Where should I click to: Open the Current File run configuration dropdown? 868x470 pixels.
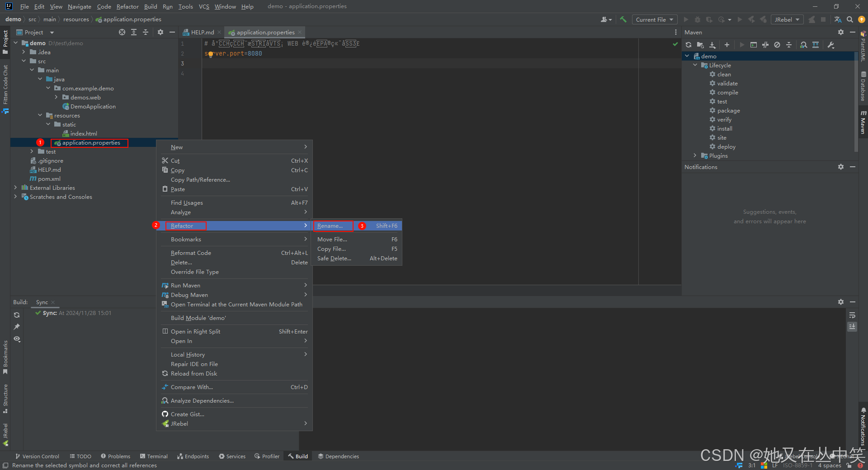point(655,19)
